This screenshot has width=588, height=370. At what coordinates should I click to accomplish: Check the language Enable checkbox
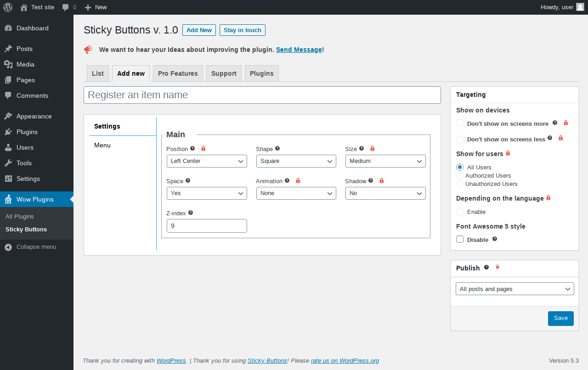[460, 212]
